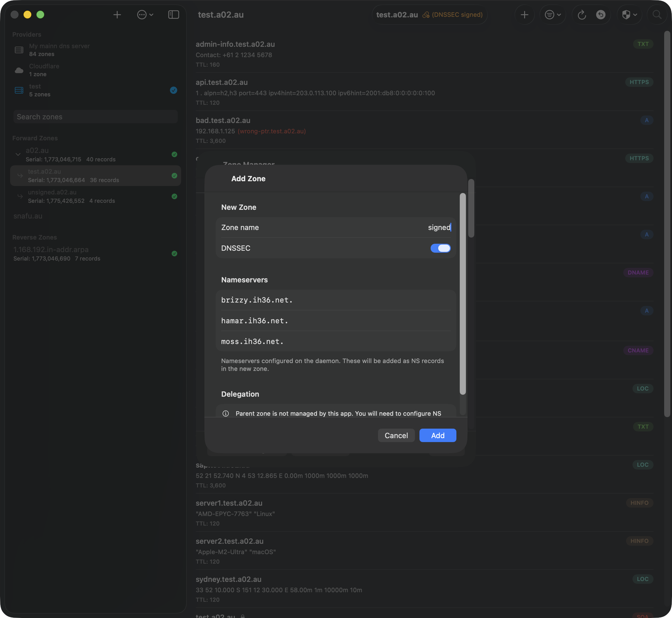Select the hamar.ih36.net. nameserver row
Viewport: 672px width, 618px height.
(336, 321)
